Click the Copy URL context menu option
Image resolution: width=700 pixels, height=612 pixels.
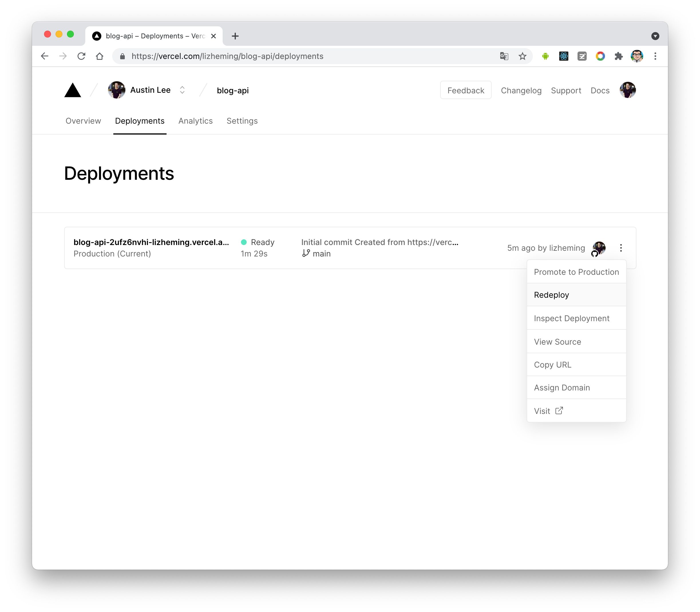click(x=552, y=364)
